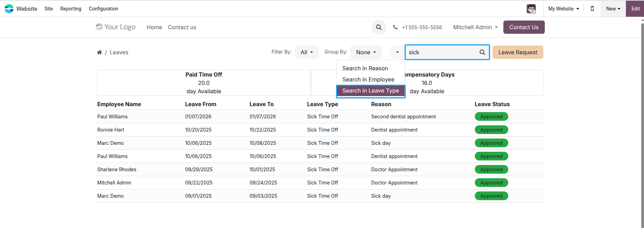Click the Filter By label
The image size is (644, 228).
pyautogui.click(x=281, y=52)
